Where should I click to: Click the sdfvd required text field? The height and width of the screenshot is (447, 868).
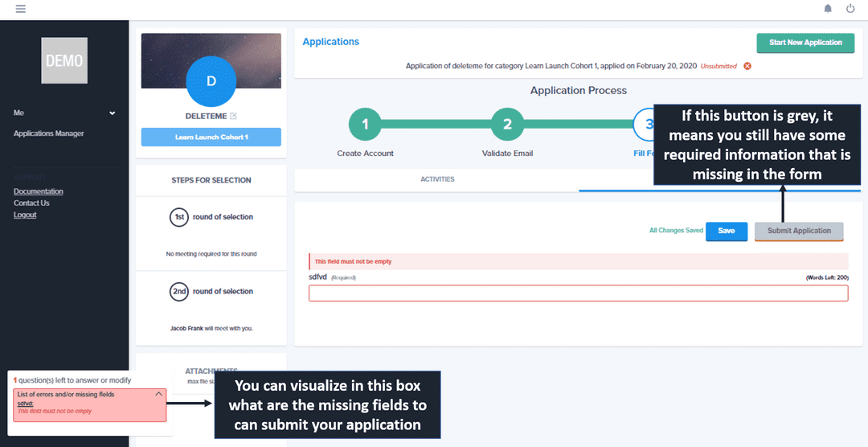tap(578, 293)
